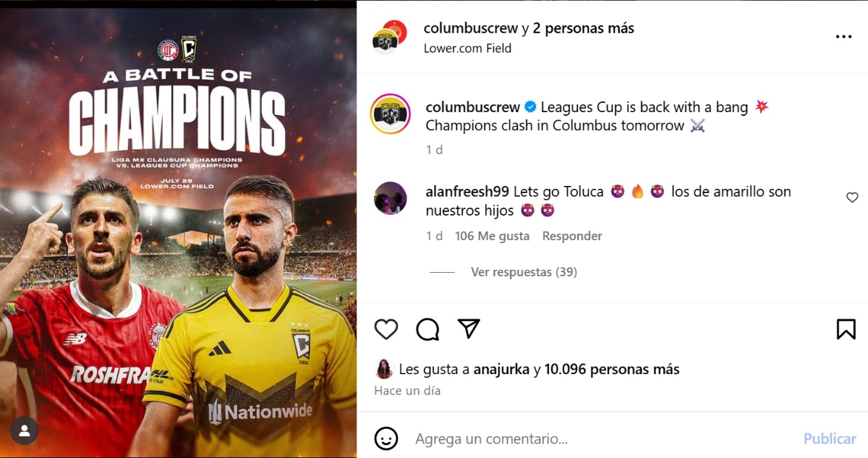This screenshot has width=868, height=458.
Task: Show tagged people icon on photo
Action: tap(25, 431)
